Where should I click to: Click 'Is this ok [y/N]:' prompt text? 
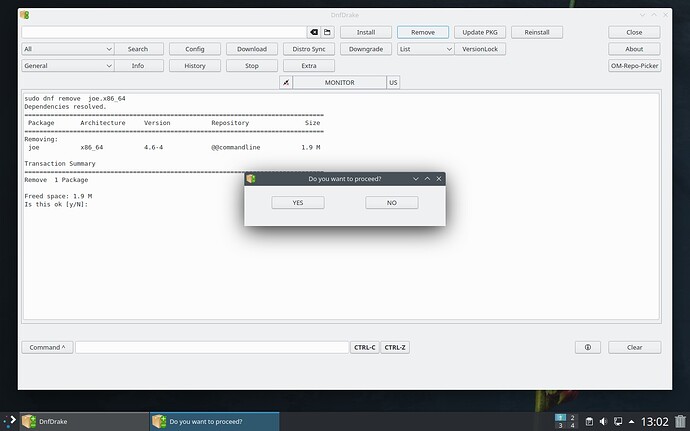click(56, 204)
